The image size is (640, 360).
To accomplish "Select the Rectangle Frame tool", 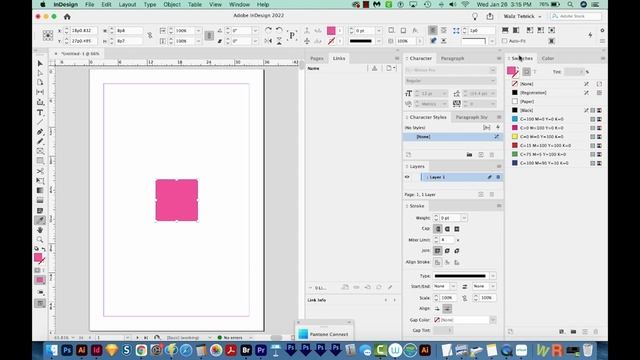I will tap(40, 151).
